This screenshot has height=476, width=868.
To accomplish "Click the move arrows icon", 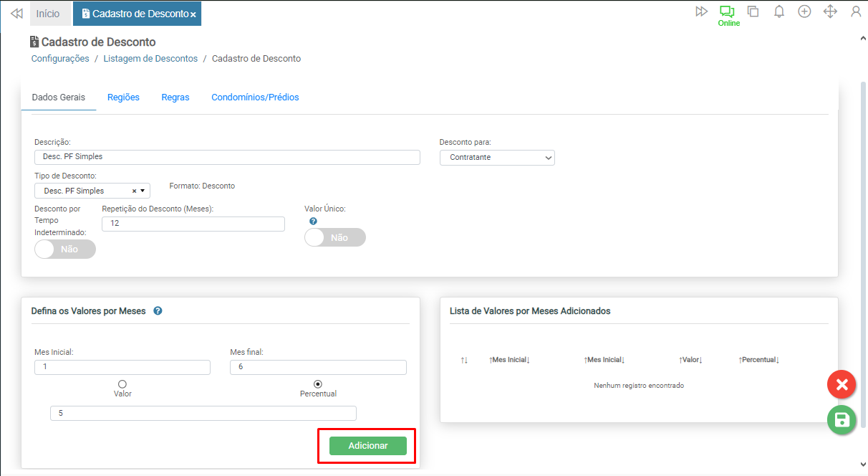I will (830, 11).
